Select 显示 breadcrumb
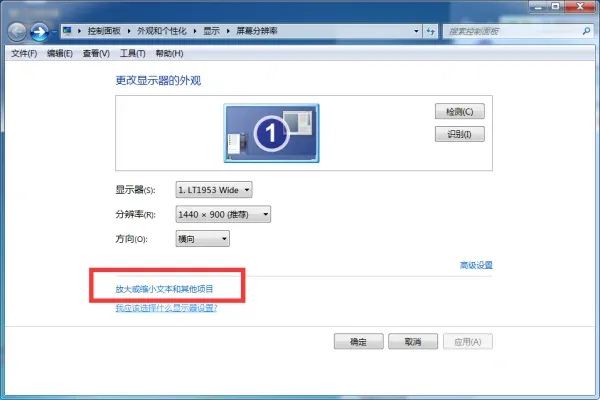 211,31
